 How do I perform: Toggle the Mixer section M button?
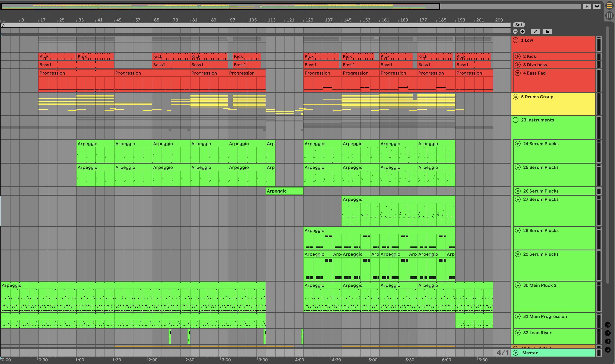608,341
